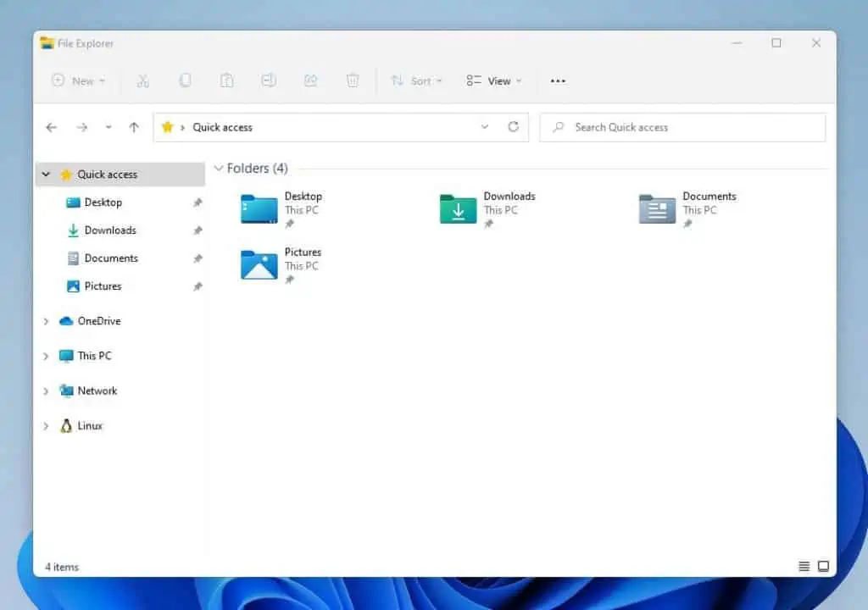The height and width of the screenshot is (610, 868).
Task: Click the search magnifier icon
Action: 559,127
